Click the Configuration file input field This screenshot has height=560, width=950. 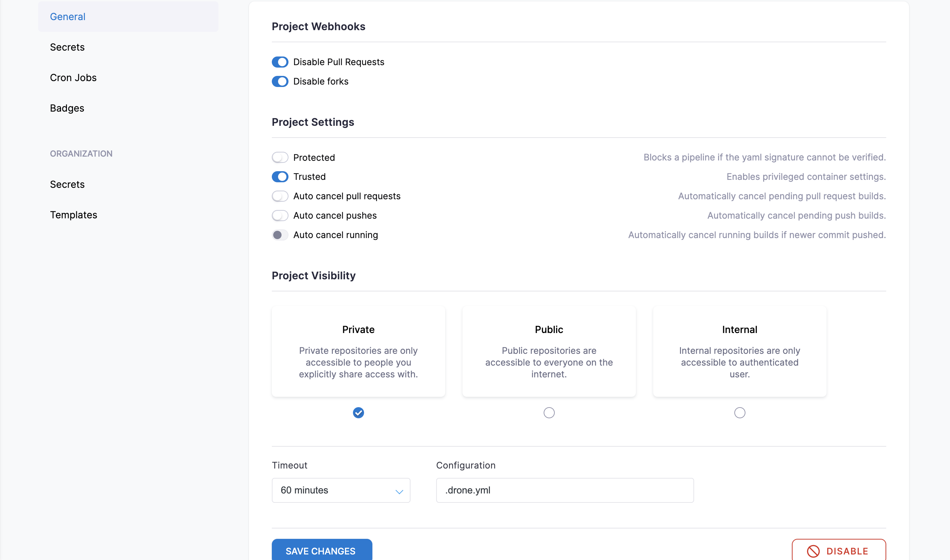pyautogui.click(x=565, y=490)
